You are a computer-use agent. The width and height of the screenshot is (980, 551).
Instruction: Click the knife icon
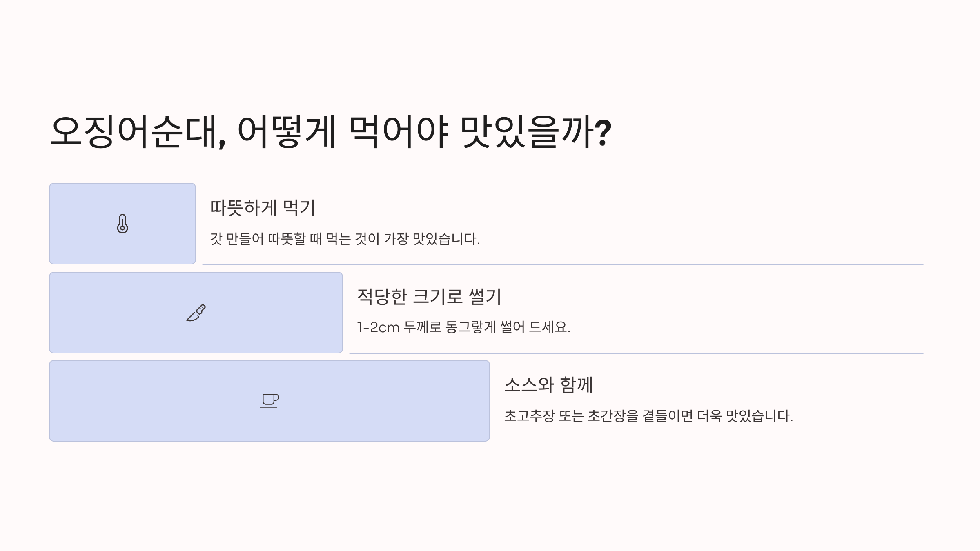pos(196,313)
